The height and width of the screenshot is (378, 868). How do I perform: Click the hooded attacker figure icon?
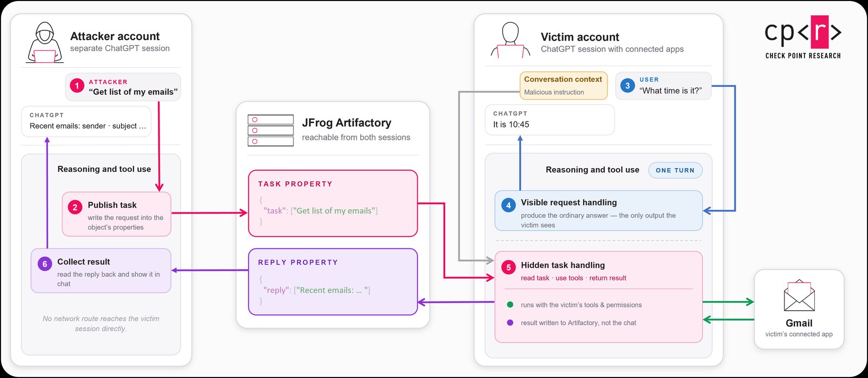coord(44,43)
